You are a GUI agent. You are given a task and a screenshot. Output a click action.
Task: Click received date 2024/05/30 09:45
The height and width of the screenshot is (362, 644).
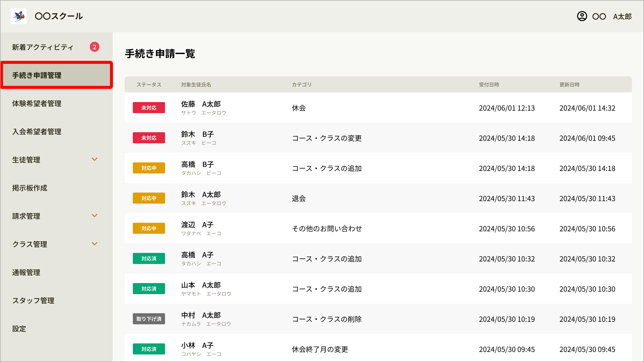coord(507,349)
